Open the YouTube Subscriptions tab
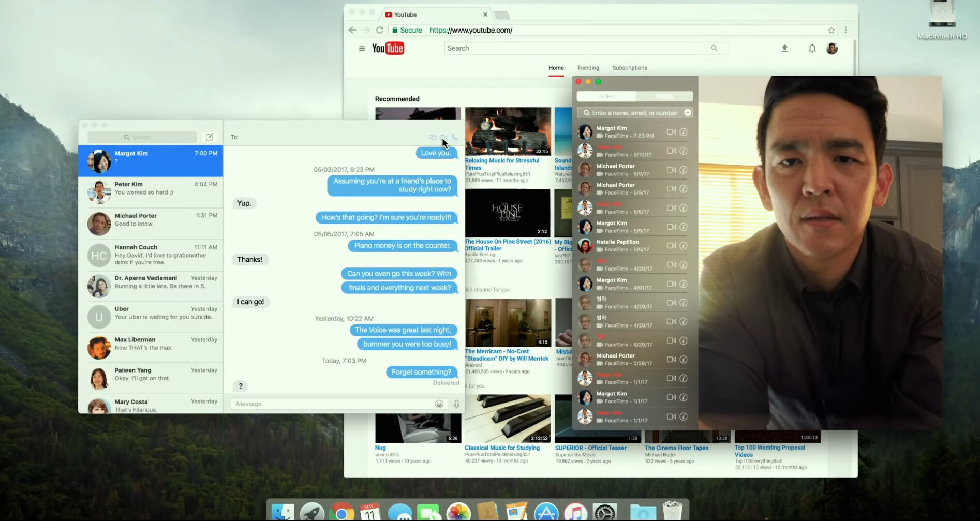Viewport: 980px width, 521px height. click(630, 68)
